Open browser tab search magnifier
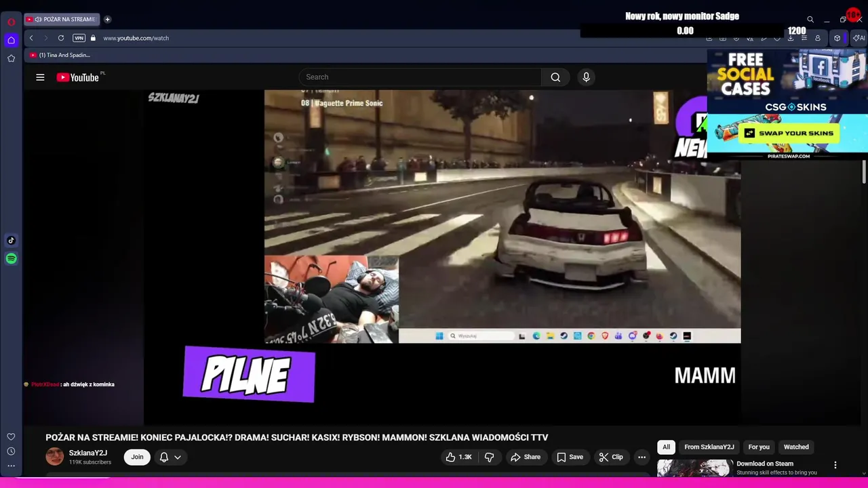Viewport: 868px width, 488px height. point(810,20)
